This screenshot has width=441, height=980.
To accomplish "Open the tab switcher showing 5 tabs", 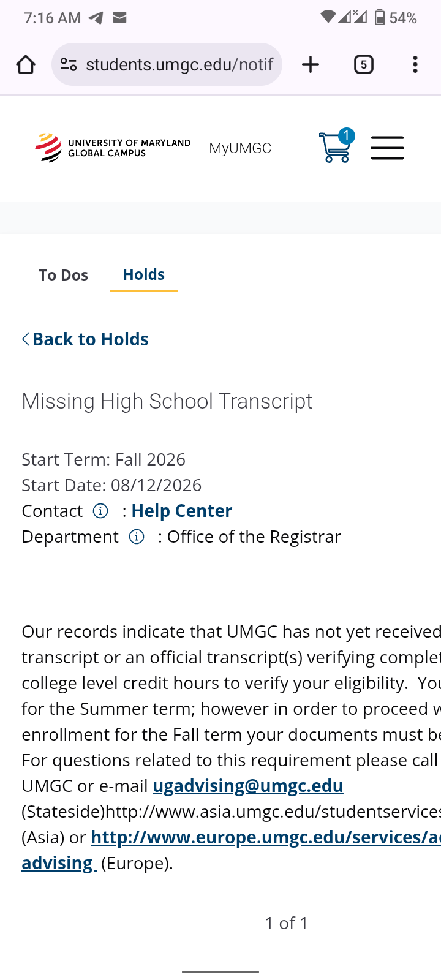I will (x=363, y=64).
